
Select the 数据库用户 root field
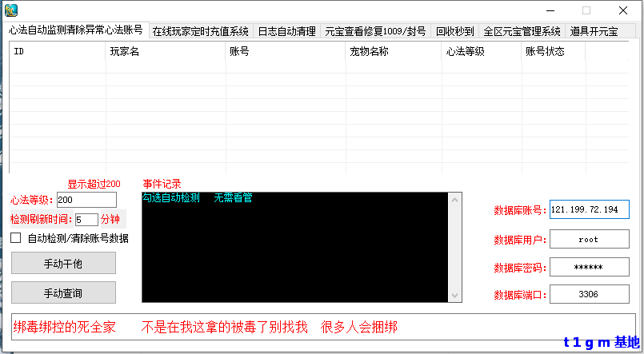pos(589,239)
